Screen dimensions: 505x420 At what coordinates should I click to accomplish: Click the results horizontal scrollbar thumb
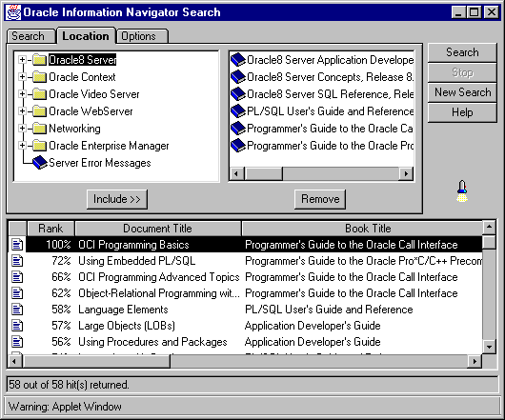point(96,361)
